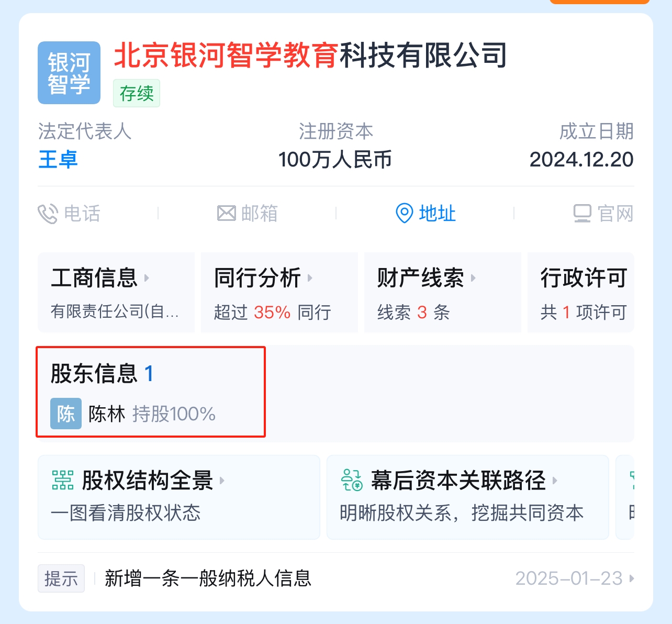The image size is (672, 624).
Task: Tap the 银河智学 company logo
Action: [69, 73]
